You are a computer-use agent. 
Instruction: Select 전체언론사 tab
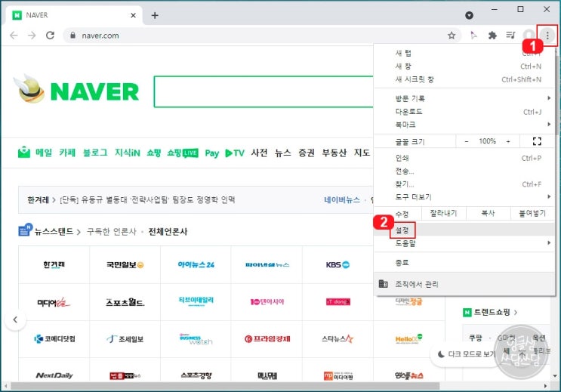tap(168, 232)
